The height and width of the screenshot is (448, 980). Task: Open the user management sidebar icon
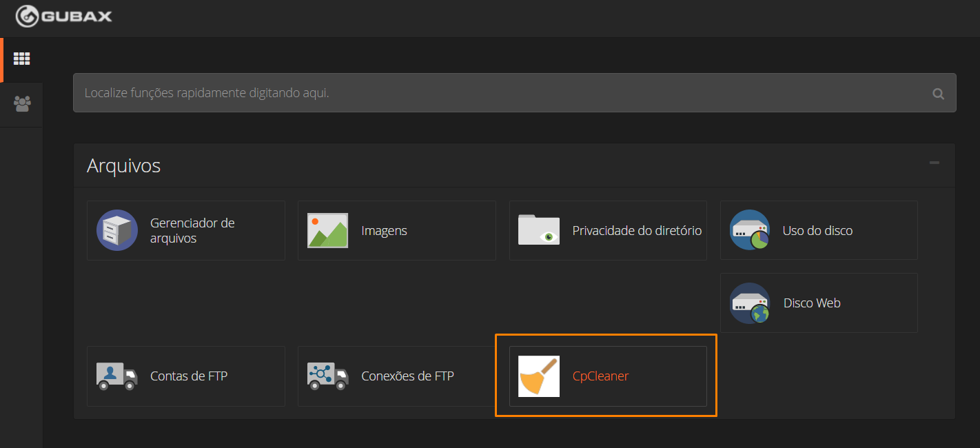(22, 104)
